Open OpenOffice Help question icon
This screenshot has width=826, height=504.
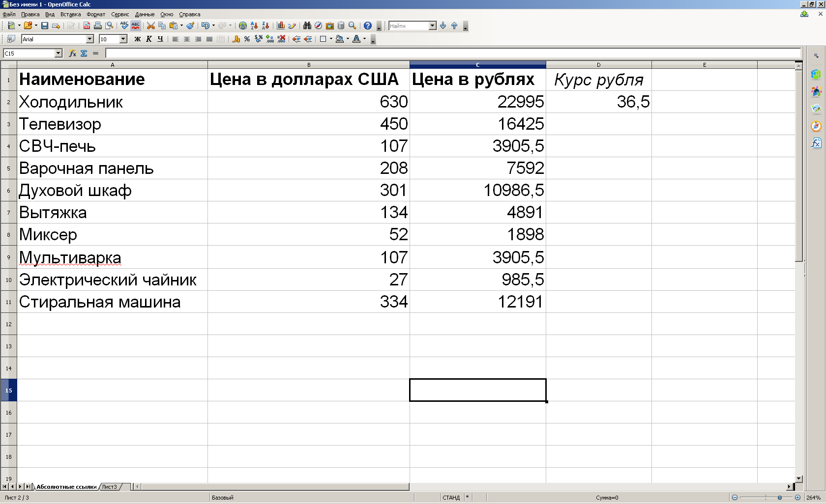coord(368,26)
